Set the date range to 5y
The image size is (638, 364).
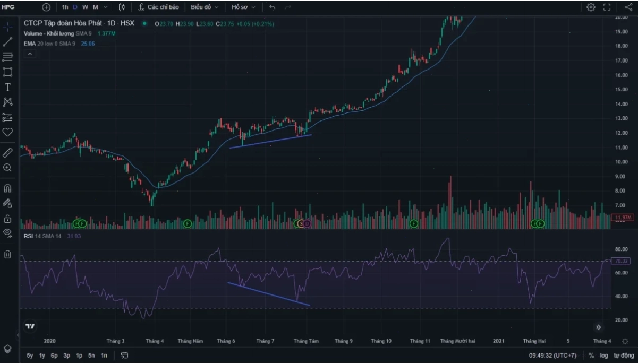30,356
